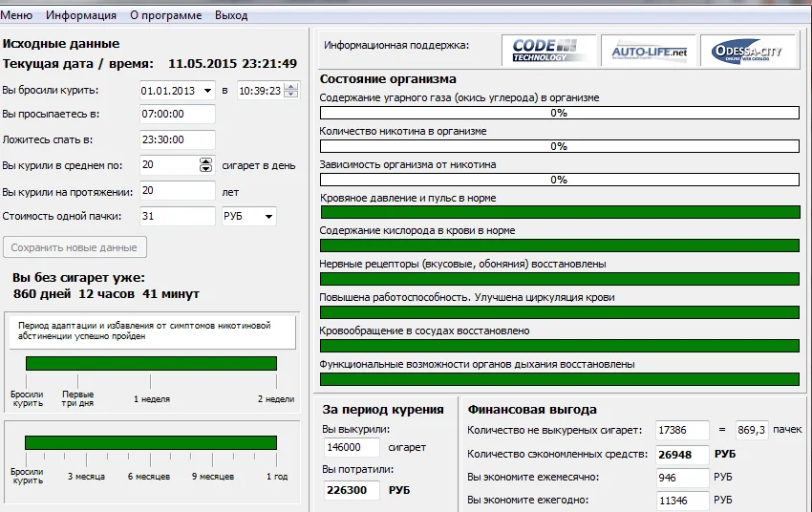Click the saved money field showing 26948
Screen dimensions: 812x512
pos(682,454)
